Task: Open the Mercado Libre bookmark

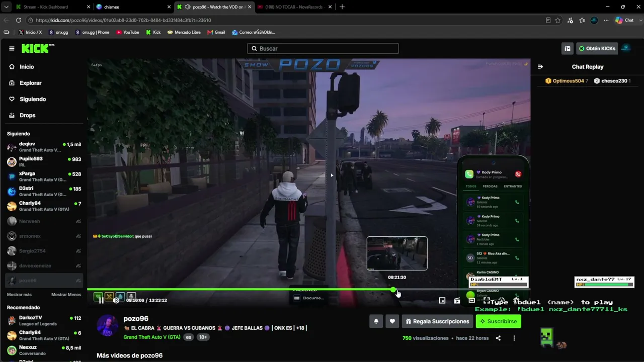Action: 184,32
